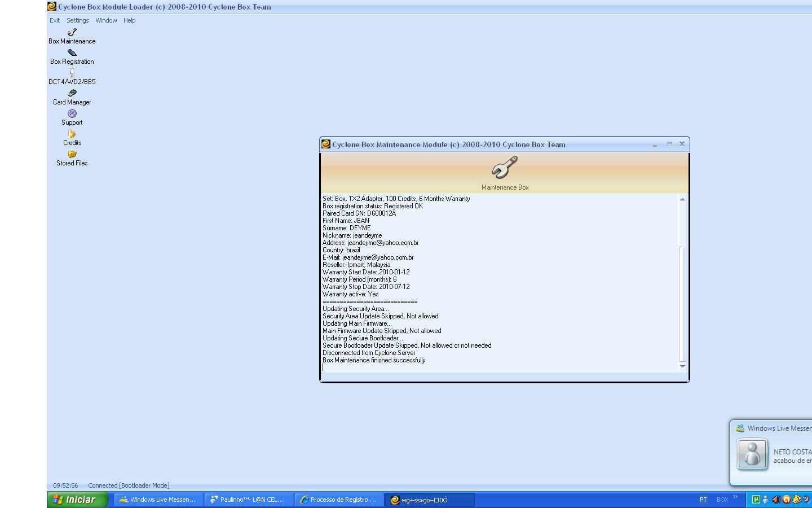Click the log line 'Box Maintenance finished successfully'
This screenshot has width=812, height=508.
click(374, 360)
